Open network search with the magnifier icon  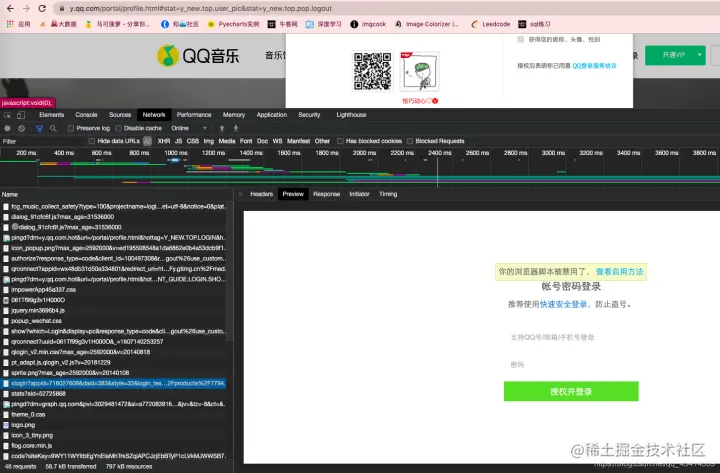[x=53, y=129]
